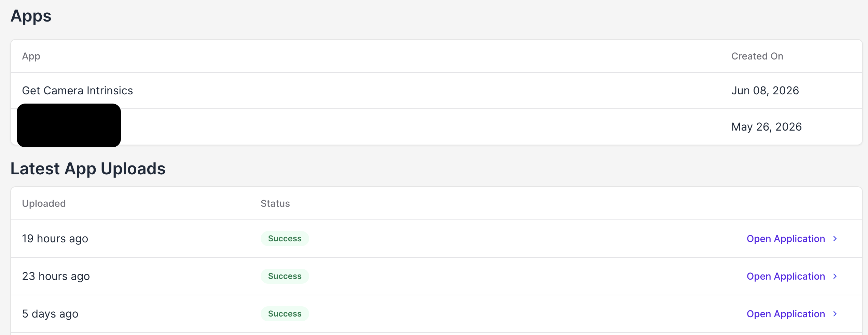Viewport: 868px width, 335px height.
Task: Click the Jun 08, 2026 created date
Action: (765, 91)
